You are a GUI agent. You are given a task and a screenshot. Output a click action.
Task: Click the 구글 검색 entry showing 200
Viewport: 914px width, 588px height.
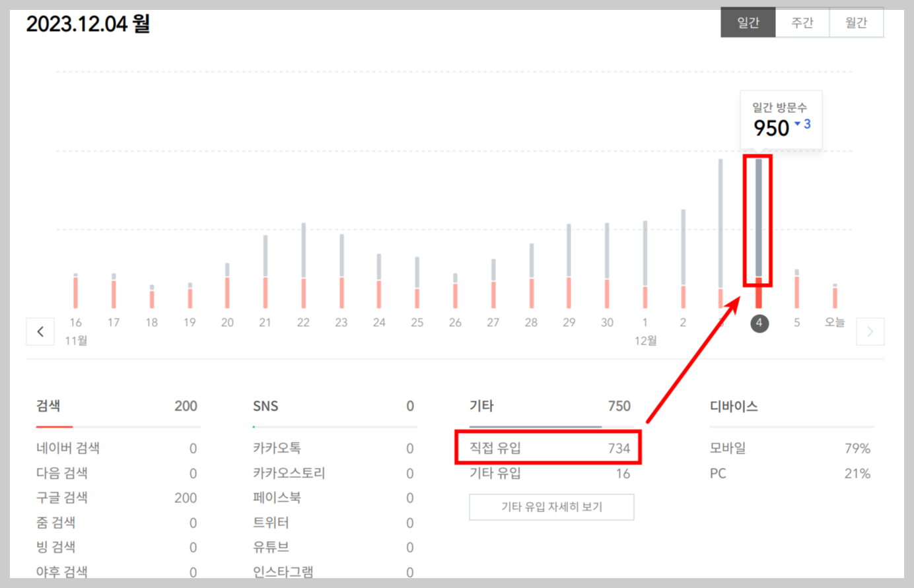[x=116, y=498]
